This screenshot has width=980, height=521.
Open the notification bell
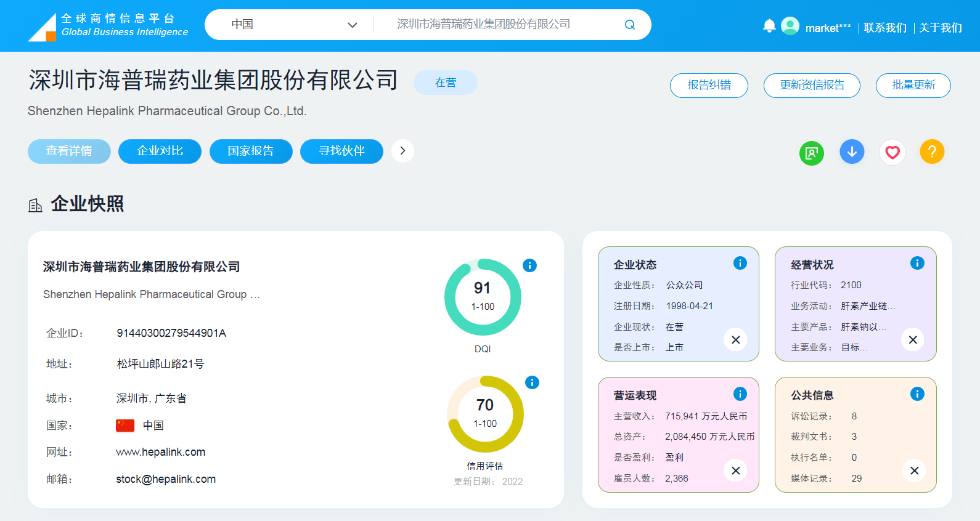(x=769, y=26)
